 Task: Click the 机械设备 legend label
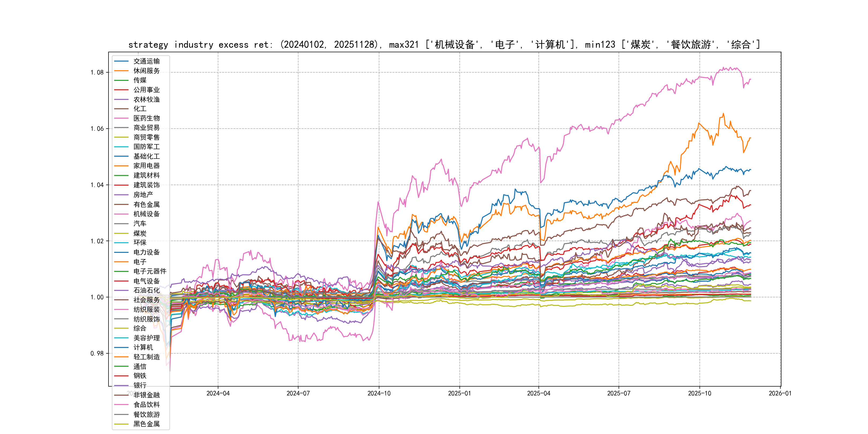146,214
